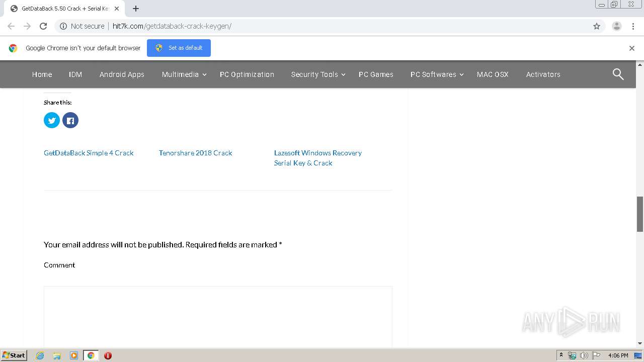Image resolution: width=644 pixels, height=362 pixels.
Task: Show hidden system tray icons
Action: tap(561, 355)
